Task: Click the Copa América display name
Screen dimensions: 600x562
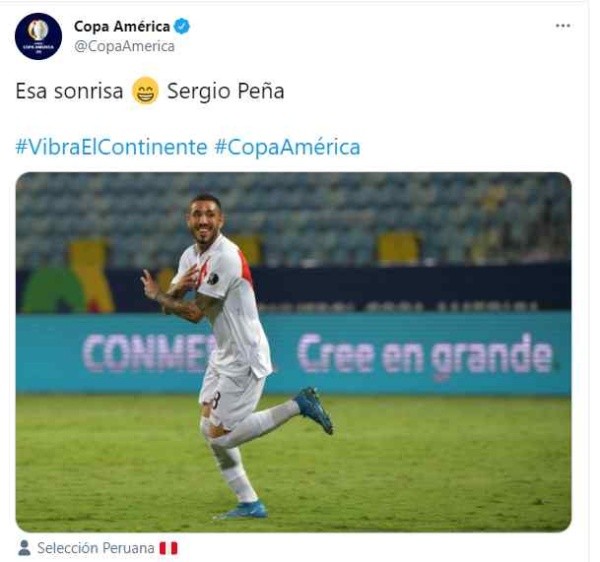Action: [x=122, y=26]
